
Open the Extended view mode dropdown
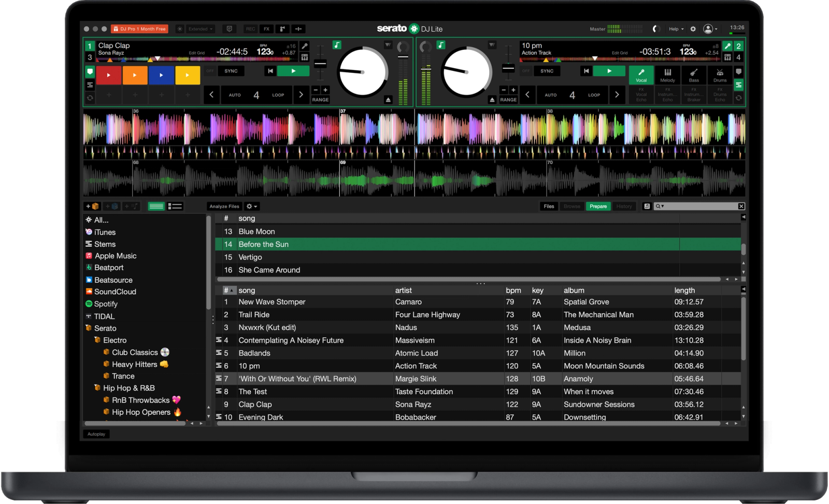click(201, 29)
